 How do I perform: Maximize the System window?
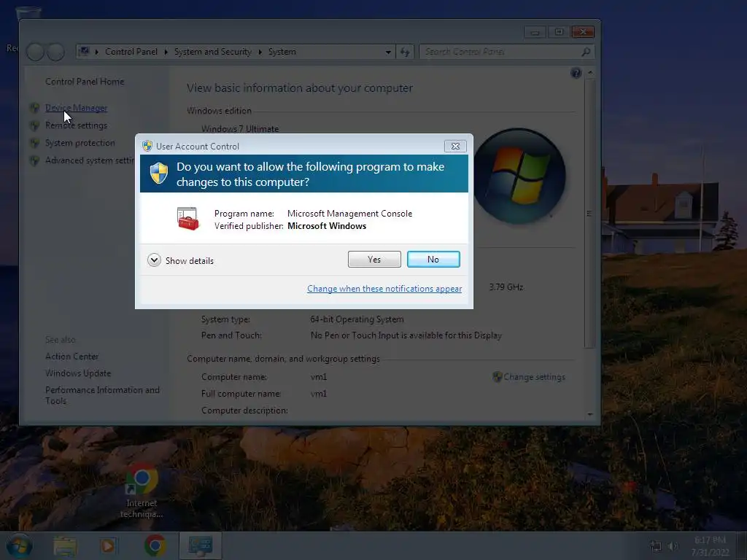(x=559, y=32)
